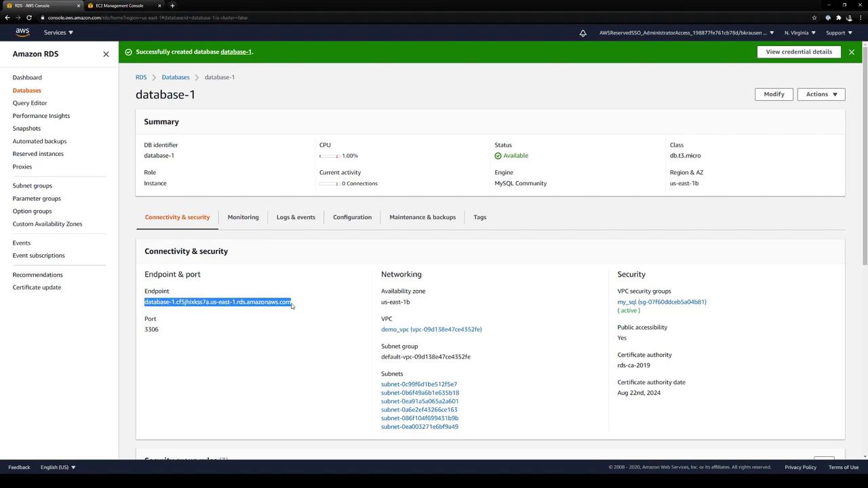
Task: Select the Connectivity & security tab
Action: (x=177, y=218)
